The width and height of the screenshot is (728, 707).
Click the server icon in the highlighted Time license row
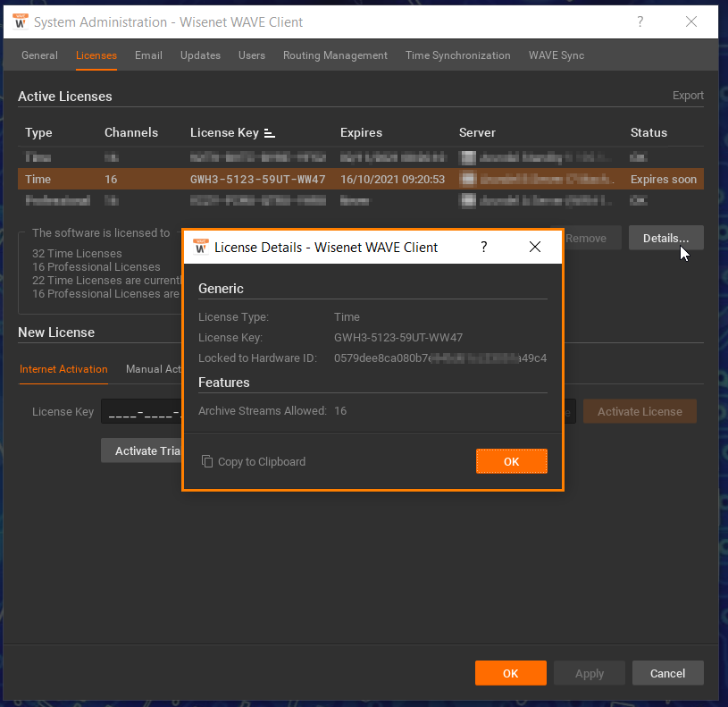point(467,179)
